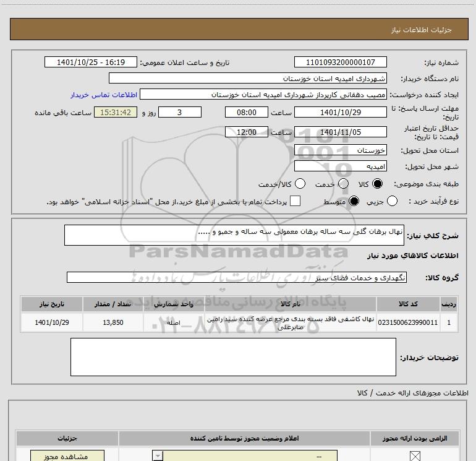
Task: Click the الزامی بودن ارائه مجوز header
Action: pyautogui.click(x=415, y=438)
